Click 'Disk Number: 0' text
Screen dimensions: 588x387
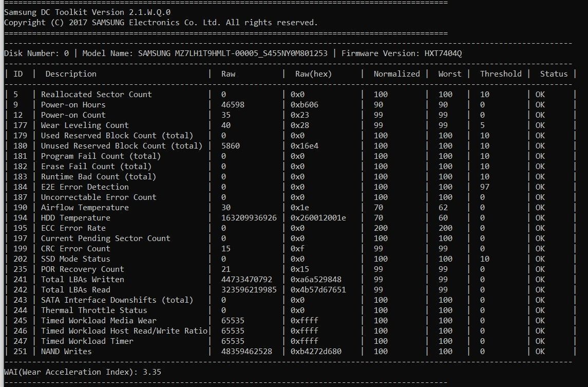(x=36, y=53)
